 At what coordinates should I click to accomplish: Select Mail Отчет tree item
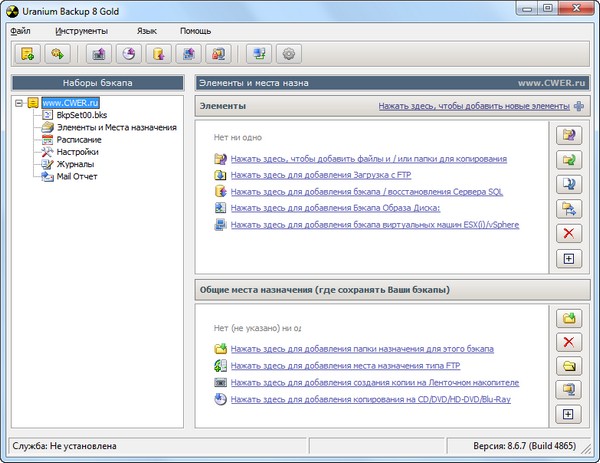[x=77, y=176]
